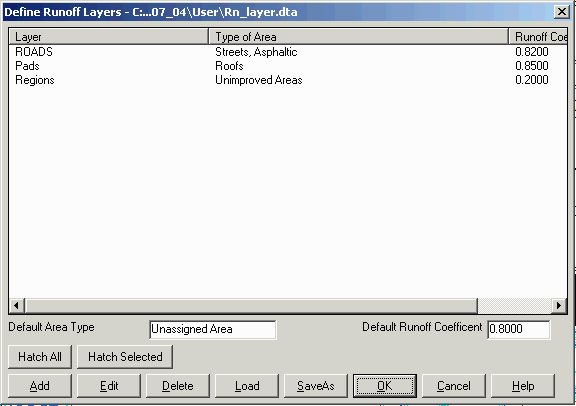Focus the Default Runoff Coefficient field
Image resolution: width=576 pixels, height=406 pixels.
tap(519, 329)
